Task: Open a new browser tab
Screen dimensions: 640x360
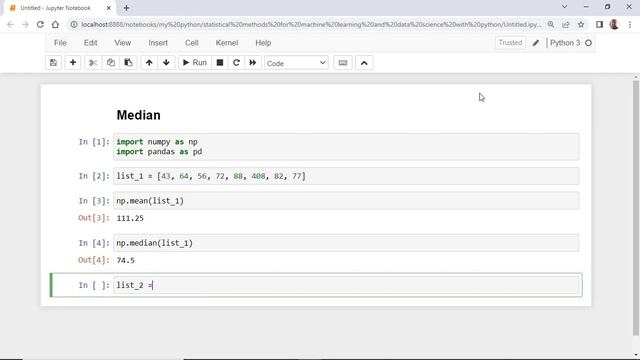Action: click(127, 8)
